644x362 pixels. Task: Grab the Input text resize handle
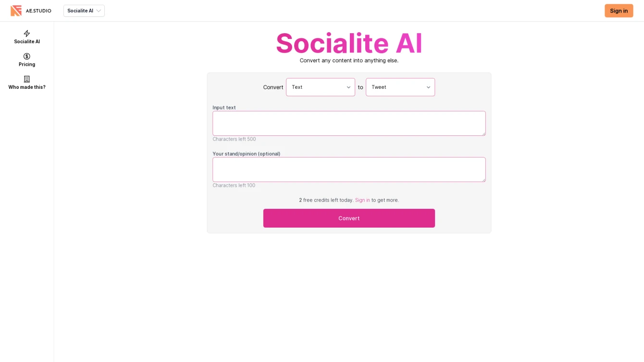pos(483,133)
